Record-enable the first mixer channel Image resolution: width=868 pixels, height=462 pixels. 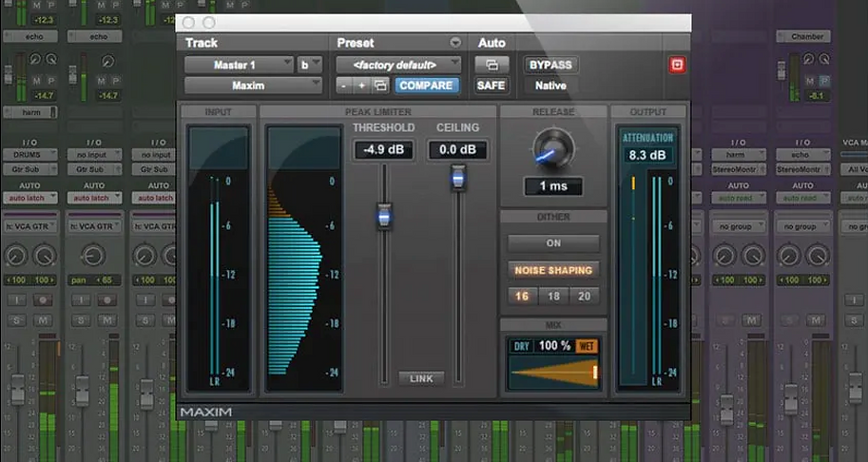[43, 300]
